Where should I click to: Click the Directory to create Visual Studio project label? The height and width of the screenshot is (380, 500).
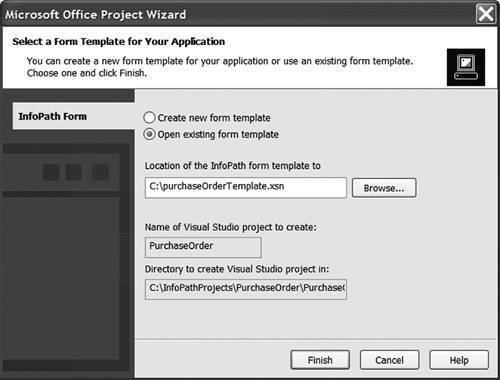(x=237, y=269)
